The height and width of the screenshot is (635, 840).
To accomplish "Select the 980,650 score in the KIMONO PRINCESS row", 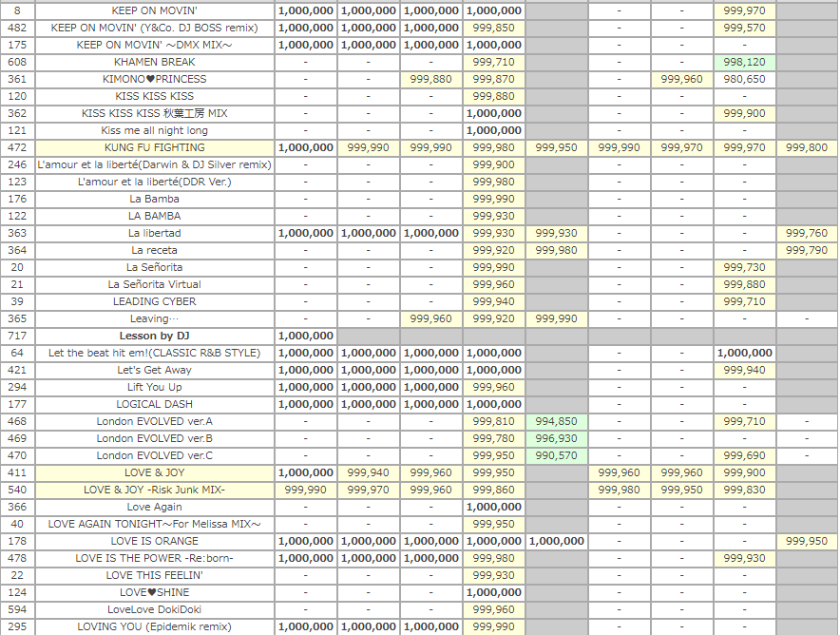I will (744, 79).
